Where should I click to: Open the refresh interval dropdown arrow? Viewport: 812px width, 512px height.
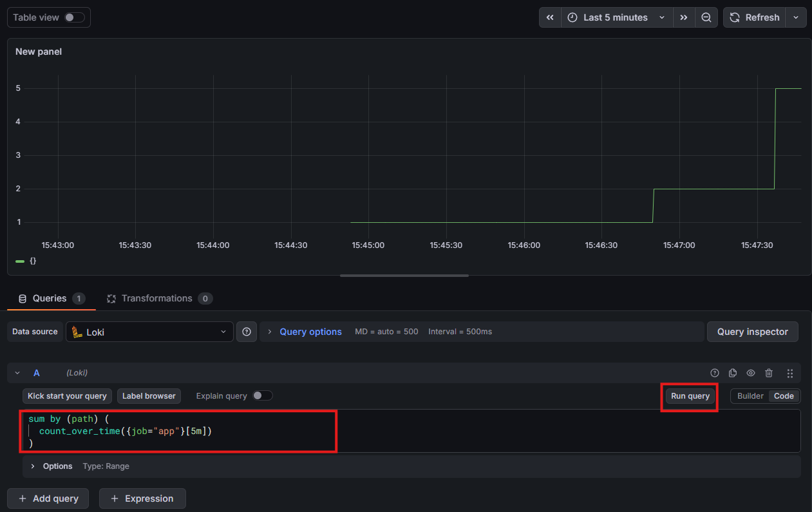click(797, 17)
